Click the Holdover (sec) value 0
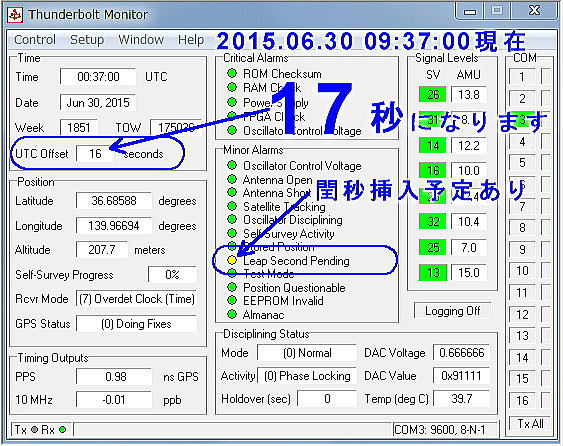 327,399
